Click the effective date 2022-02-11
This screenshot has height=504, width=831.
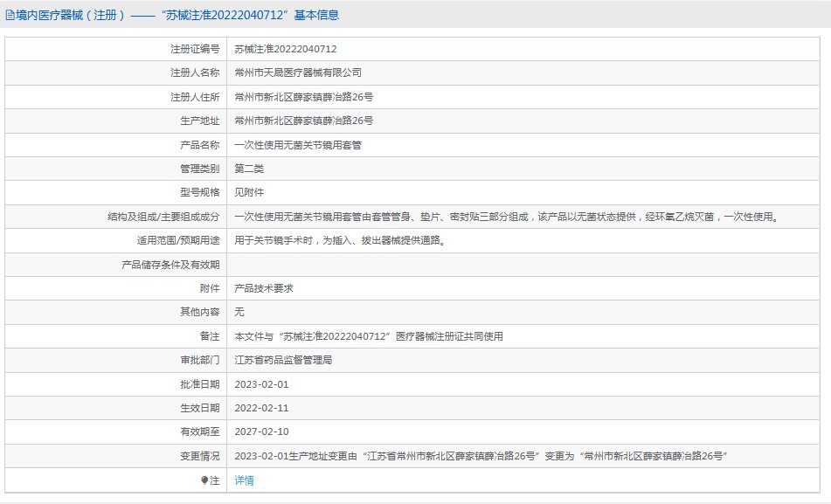point(262,408)
